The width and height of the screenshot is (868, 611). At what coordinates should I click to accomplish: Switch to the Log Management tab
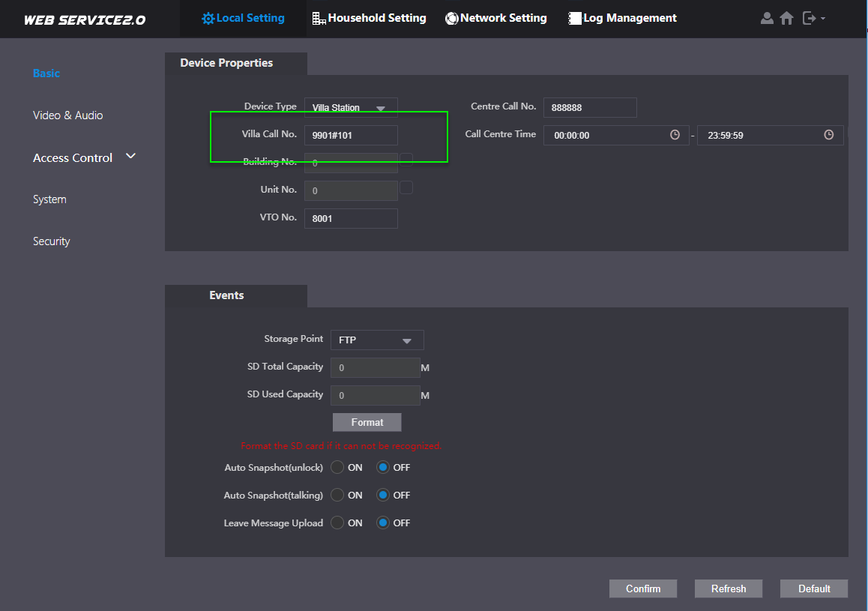point(622,18)
